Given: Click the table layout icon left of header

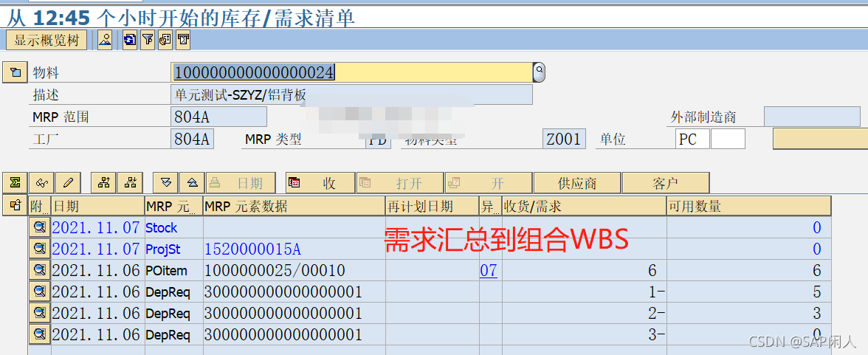Looking at the screenshot, I should click(x=15, y=205).
